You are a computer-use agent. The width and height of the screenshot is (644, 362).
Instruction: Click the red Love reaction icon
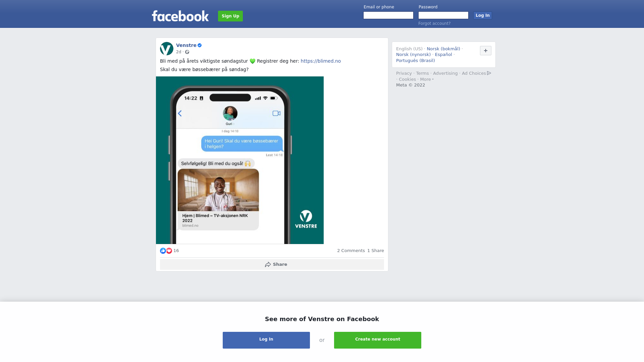click(169, 251)
